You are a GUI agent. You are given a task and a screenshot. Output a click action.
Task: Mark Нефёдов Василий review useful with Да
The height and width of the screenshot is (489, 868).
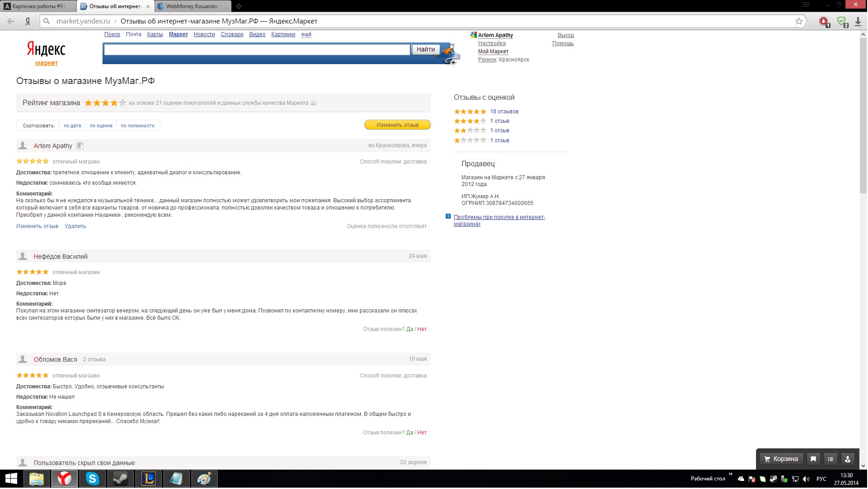pyautogui.click(x=410, y=330)
